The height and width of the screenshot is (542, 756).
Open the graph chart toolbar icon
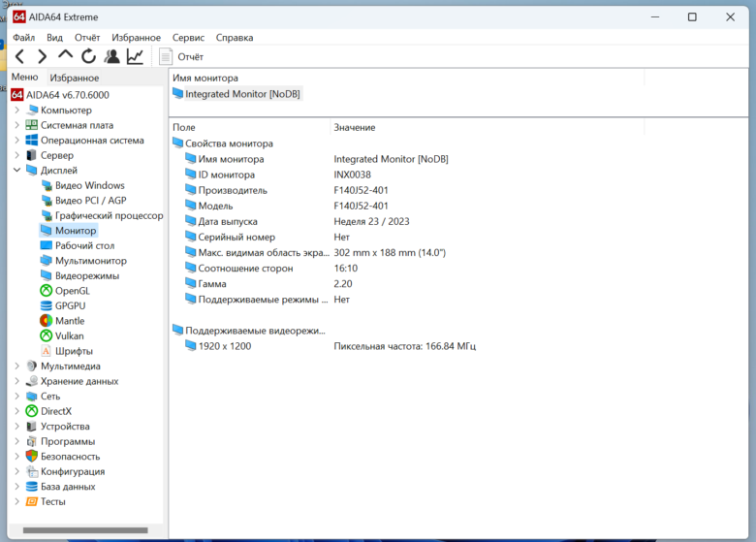pos(135,57)
